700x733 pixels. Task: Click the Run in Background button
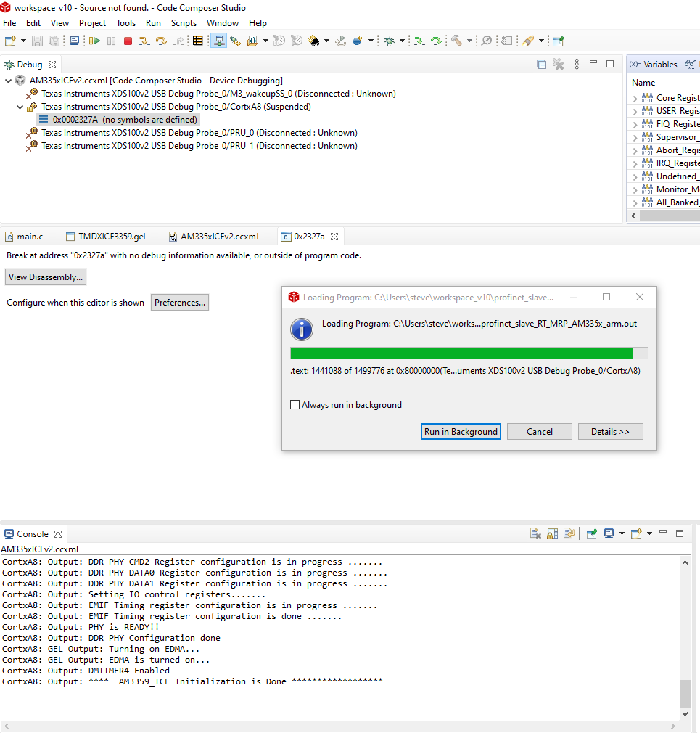tap(460, 431)
